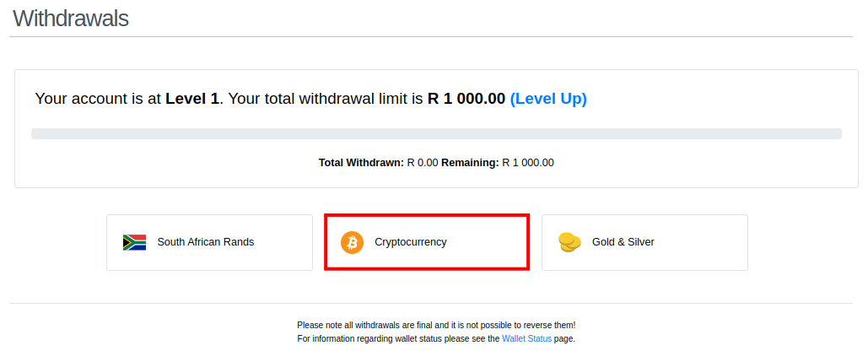
Task: Click the 'withdrawals are final' notice text
Action: click(436, 326)
